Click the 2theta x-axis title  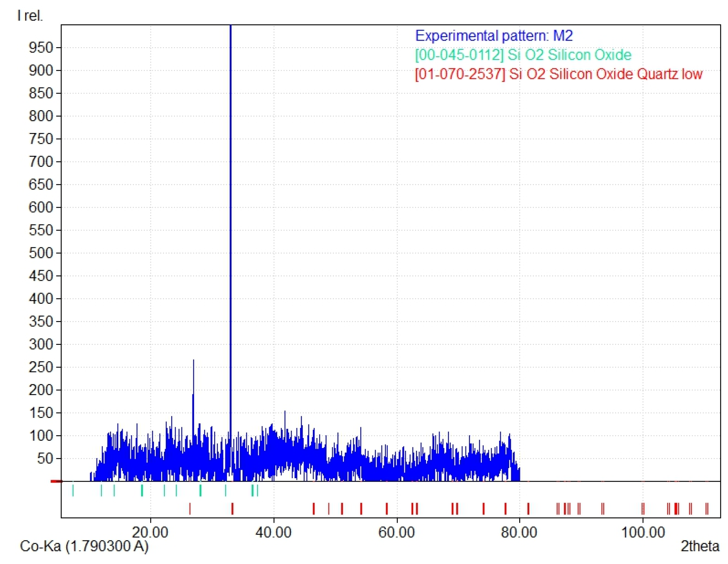(x=699, y=546)
